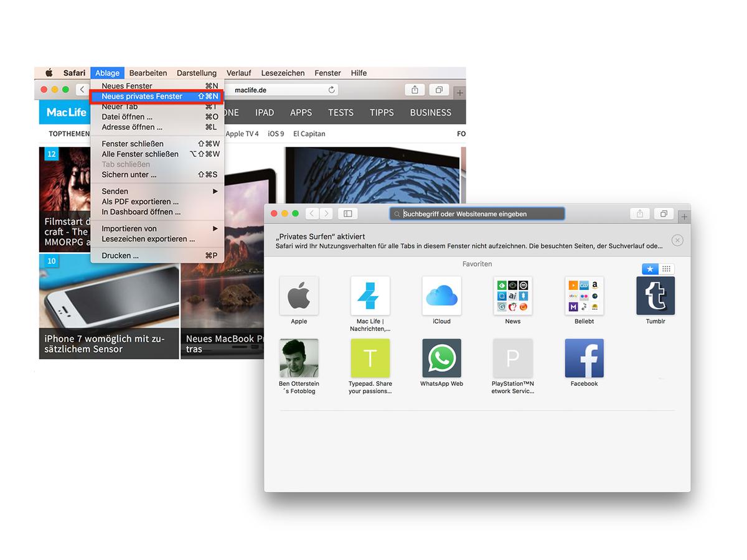The width and height of the screenshot is (747, 560).
Task: Open the iPhone 7 Sensor article
Action: 109,306
